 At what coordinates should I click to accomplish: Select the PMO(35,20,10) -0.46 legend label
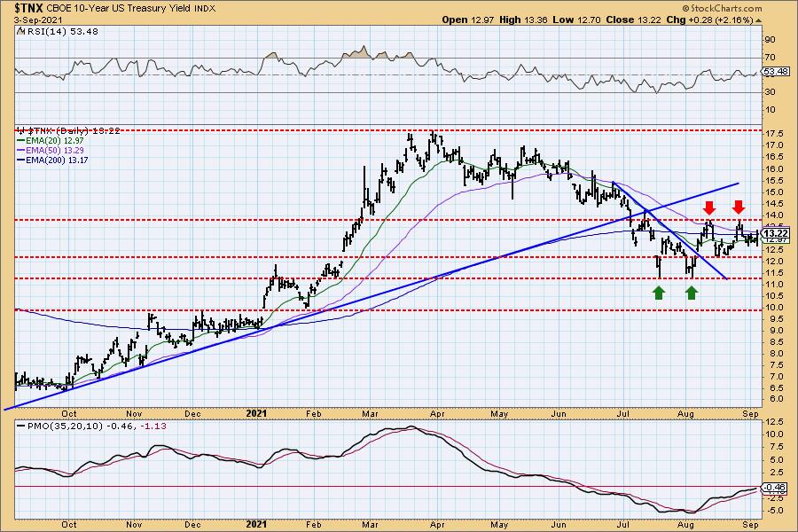[x=80, y=426]
